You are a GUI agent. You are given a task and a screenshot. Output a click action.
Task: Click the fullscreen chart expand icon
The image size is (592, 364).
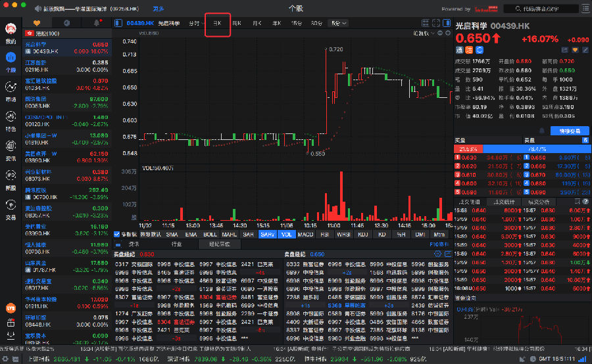pos(436,23)
